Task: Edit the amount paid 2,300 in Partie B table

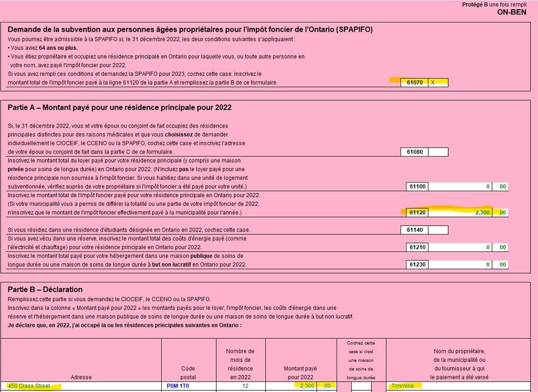Action: (291, 386)
